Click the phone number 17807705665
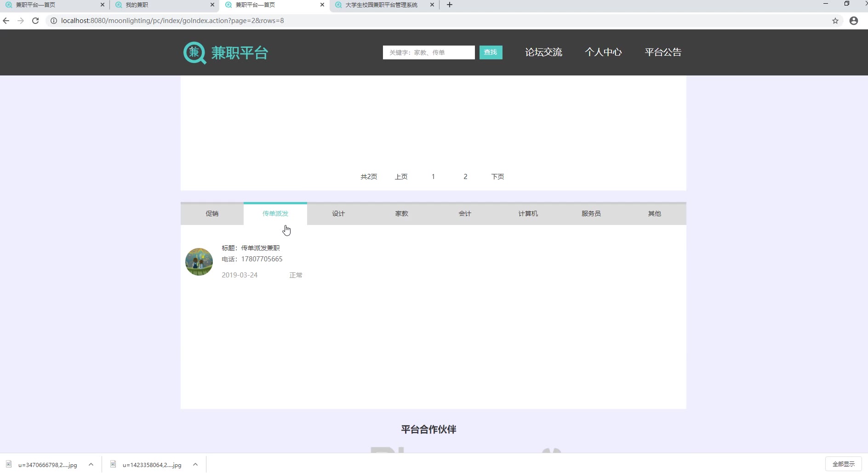 click(262, 259)
